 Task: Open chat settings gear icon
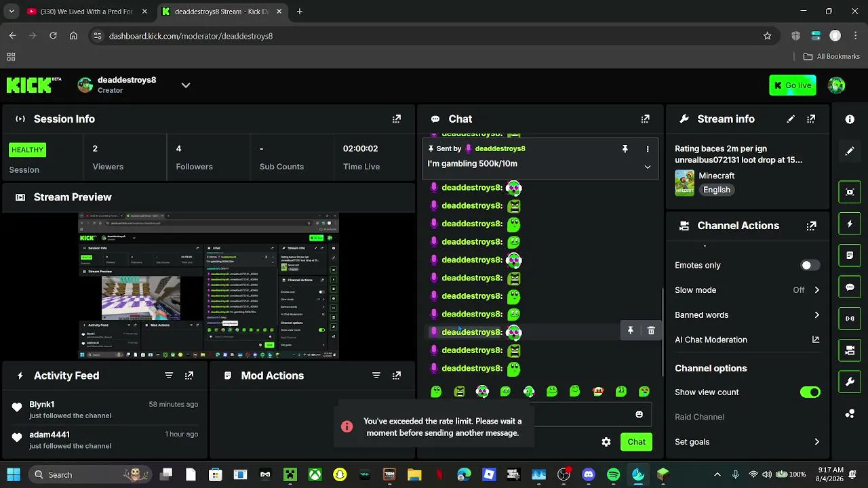pyautogui.click(x=606, y=442)
